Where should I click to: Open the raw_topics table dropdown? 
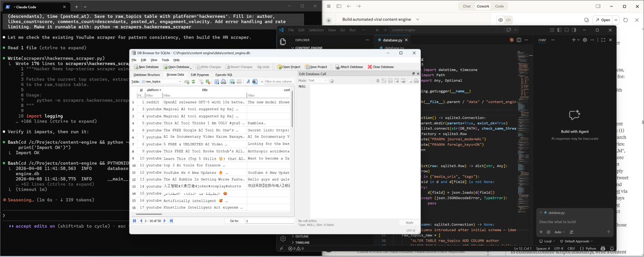pos(162,82)
